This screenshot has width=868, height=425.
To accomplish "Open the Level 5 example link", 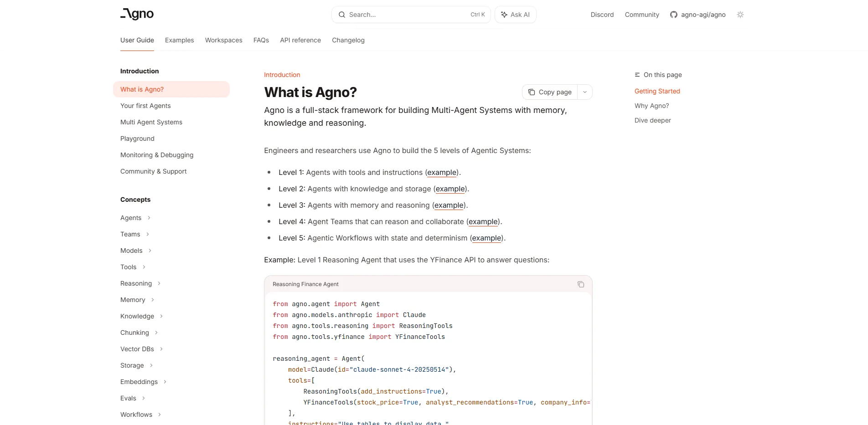I will 486,238.
